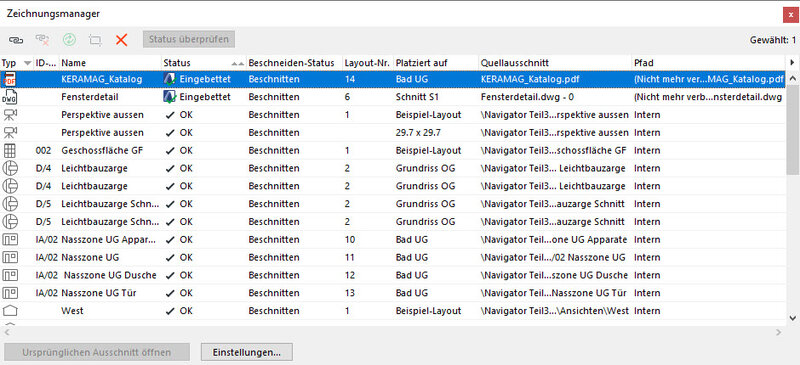
Task: Click the interior elevation icon for Nasszone UG Apparate
Action: click(x=10, y=239)
